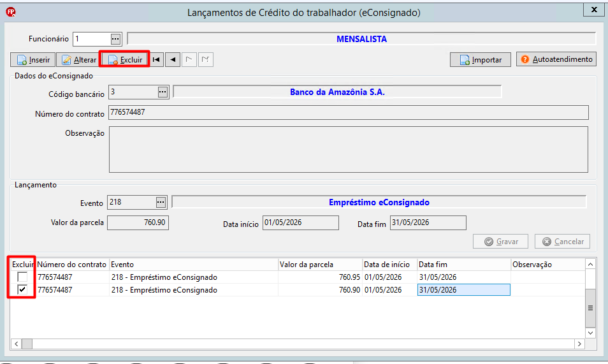
Task: Click vertical scrollbar thumb of grid
Action: pos(590,308)
